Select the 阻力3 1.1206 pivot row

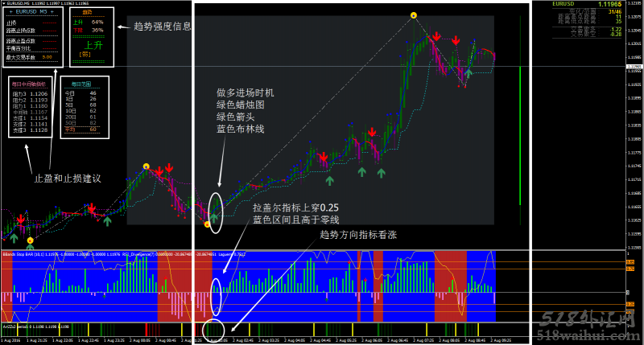(x=30, y=94)
